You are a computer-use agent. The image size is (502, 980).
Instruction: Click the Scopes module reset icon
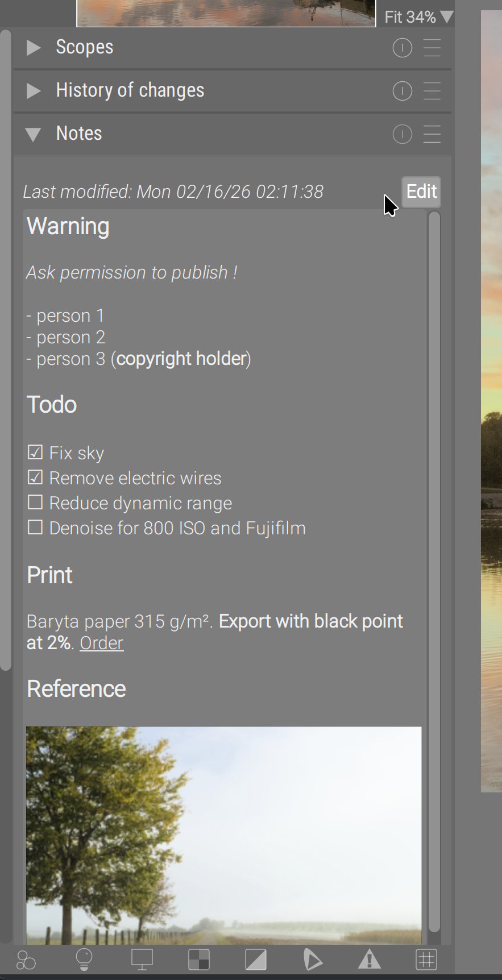point(403,48)
